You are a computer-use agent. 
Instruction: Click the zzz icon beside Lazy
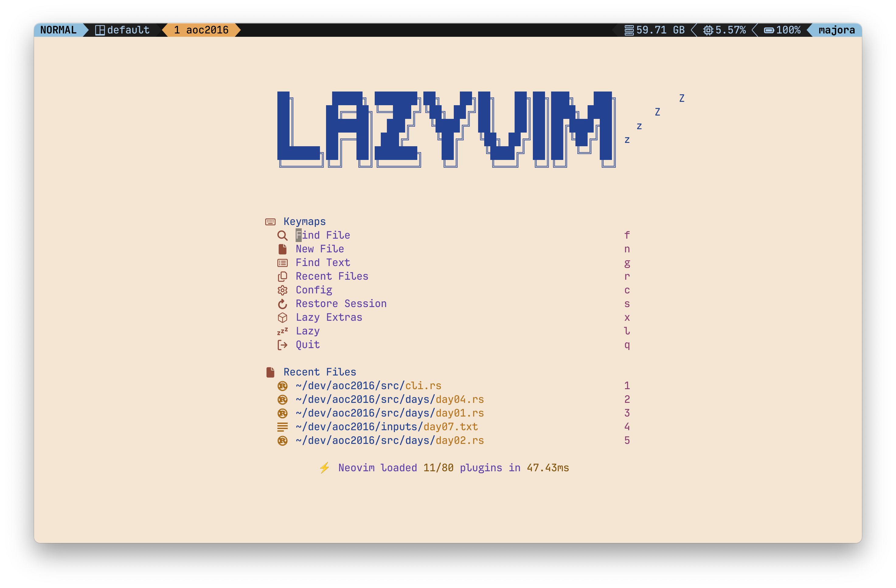pos(282,331)
